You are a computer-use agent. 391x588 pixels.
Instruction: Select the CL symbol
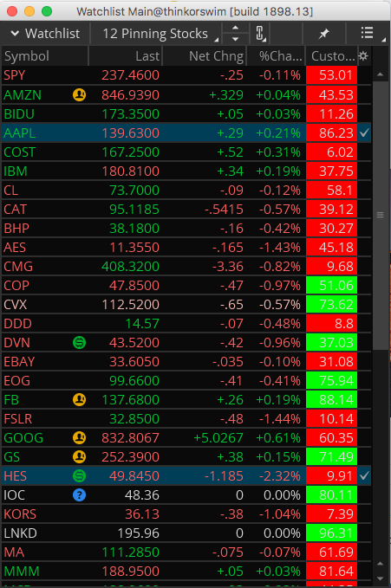pyautogui.click(x=11, y=191)
